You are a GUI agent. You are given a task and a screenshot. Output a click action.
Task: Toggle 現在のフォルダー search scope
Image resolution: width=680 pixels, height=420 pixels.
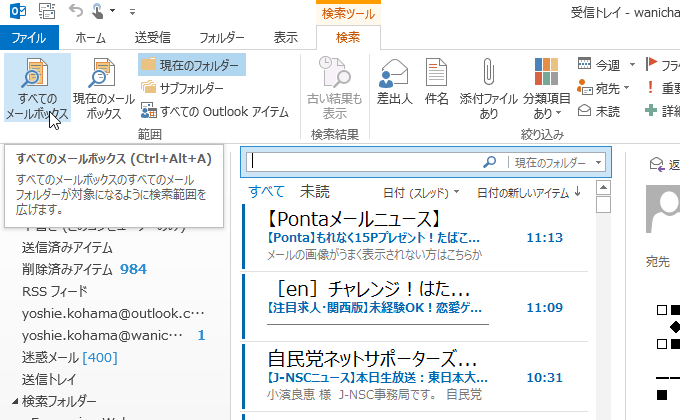pos(192,65)
